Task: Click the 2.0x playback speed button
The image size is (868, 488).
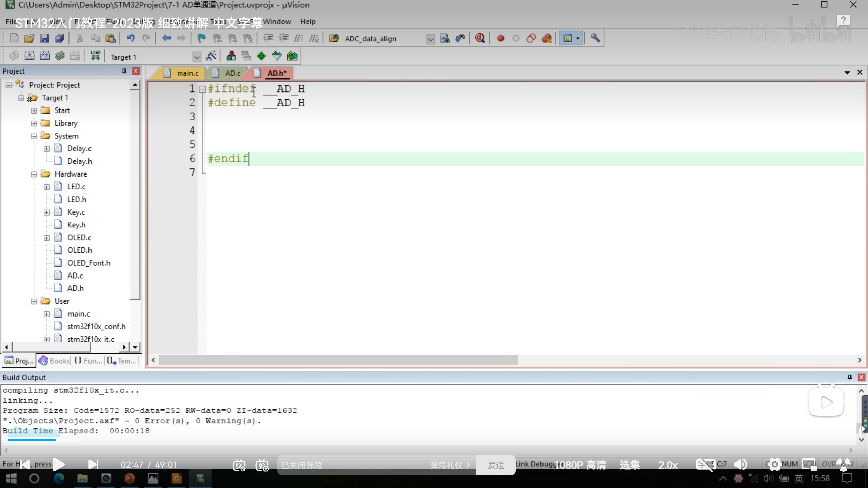Action: 668,465
